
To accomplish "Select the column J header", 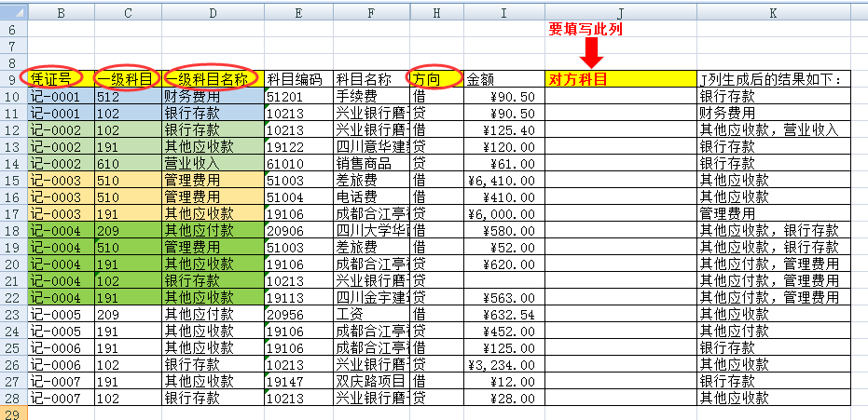I will click(621, 11).
